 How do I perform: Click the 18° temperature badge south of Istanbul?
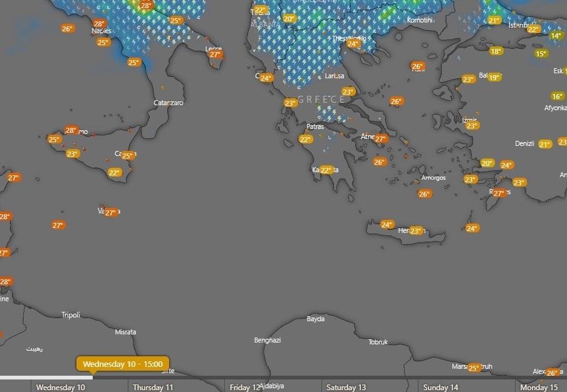pyautogui.click(x=496, y=51)
